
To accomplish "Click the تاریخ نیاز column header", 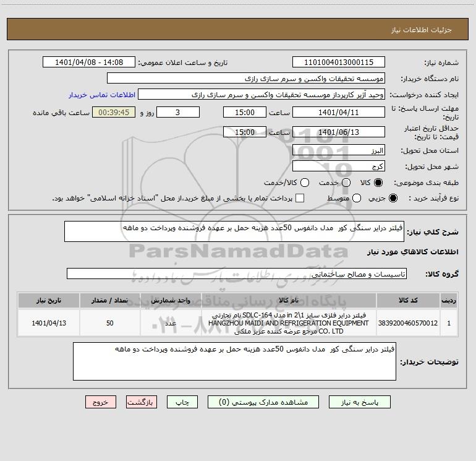I will pyautogui.click(x=49, y=301).
